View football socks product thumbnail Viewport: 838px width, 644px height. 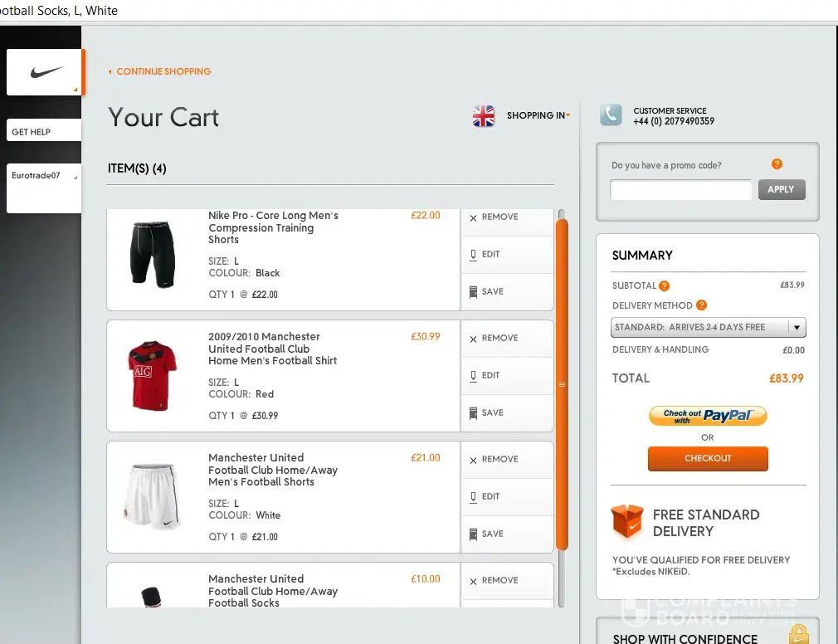tap(151, 597)
